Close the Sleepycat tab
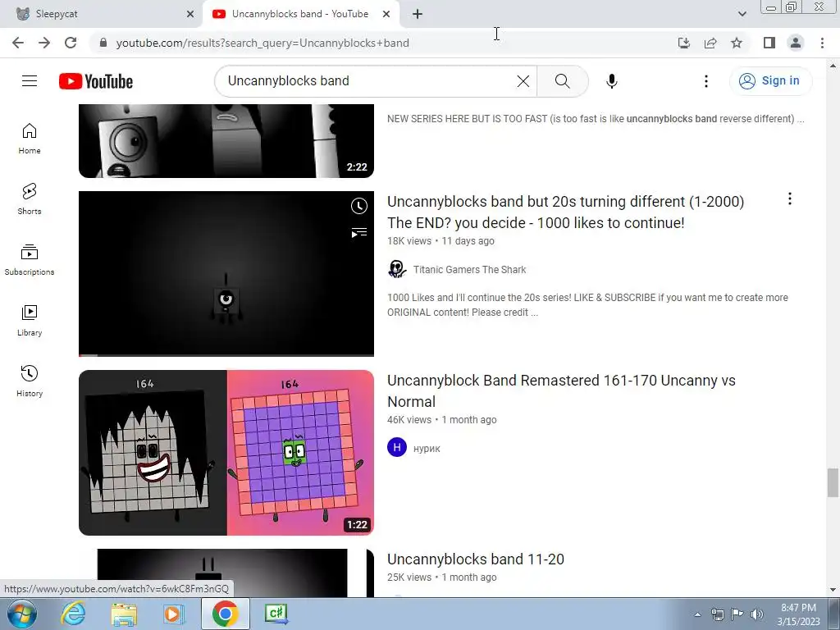This screenshot has height=630, width=840. click(x=190, y=14)
